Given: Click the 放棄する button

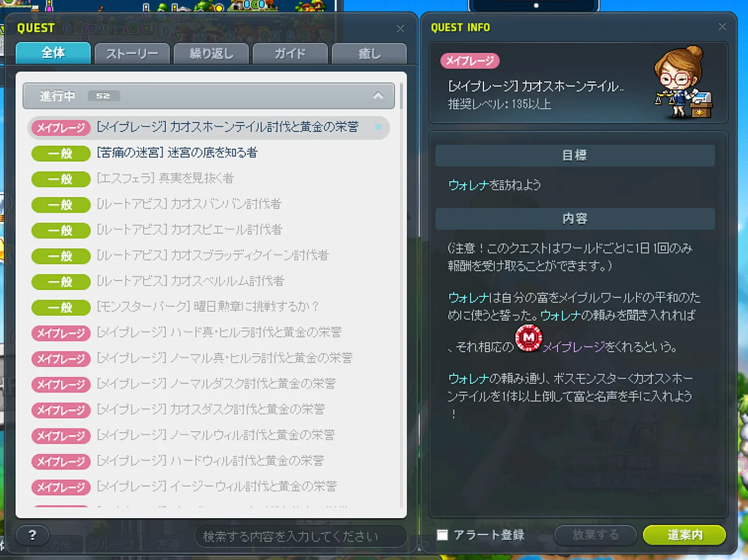Looking at the screenshot, I should 595,535.
